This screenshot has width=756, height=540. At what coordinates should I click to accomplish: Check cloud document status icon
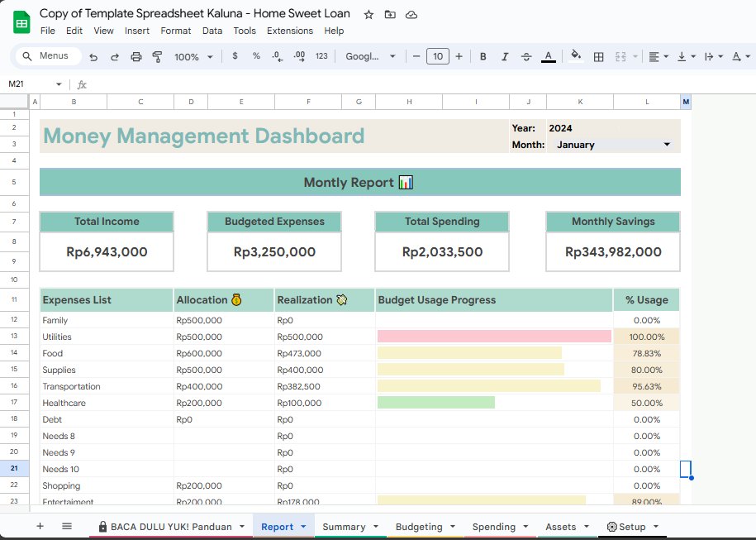tap(411, 15)
